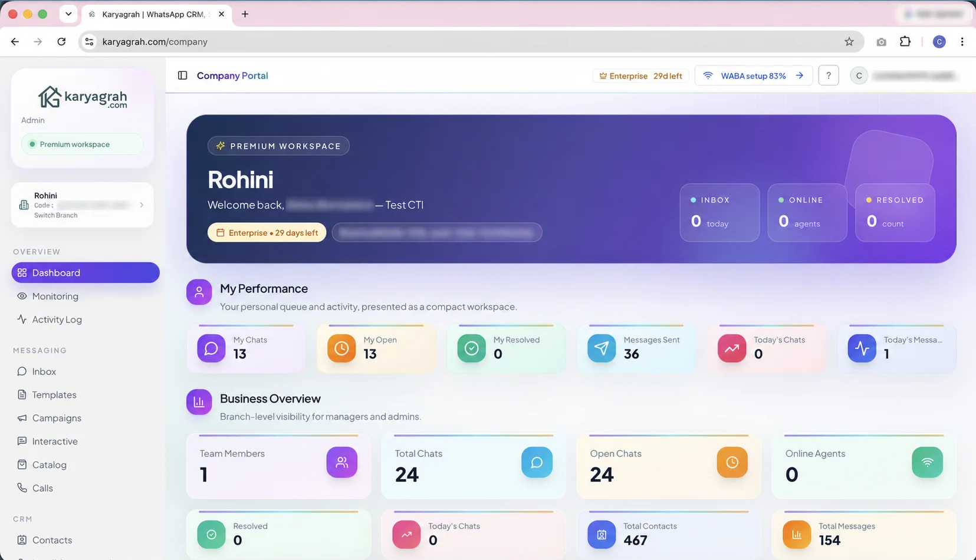The width and height of the screenshot is (976, 560).
Task: Click the ONLINE agents stat card
Action: (x=807, y=212)
